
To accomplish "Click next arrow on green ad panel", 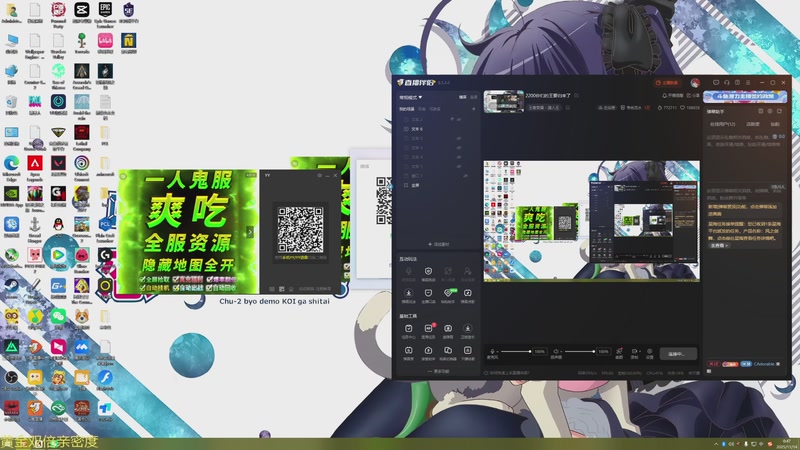I will point(250,232).
